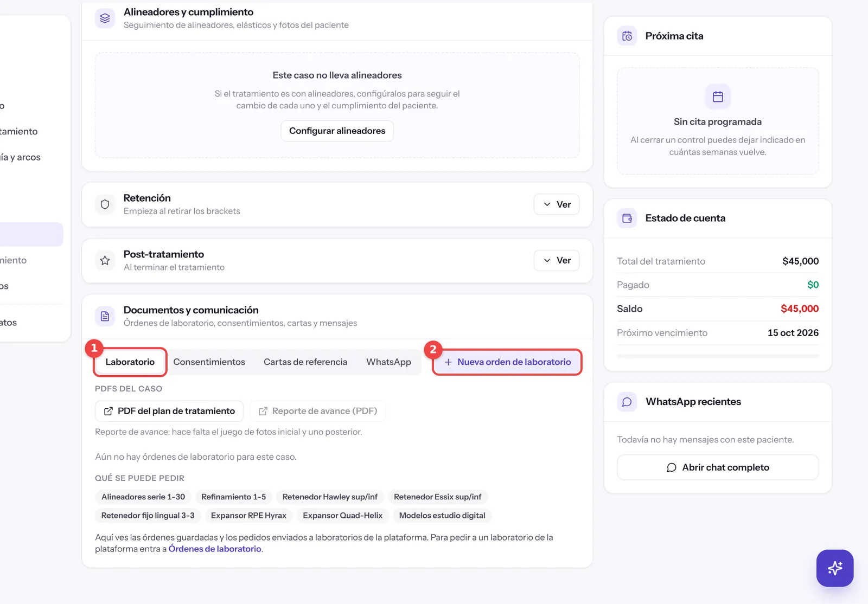Click the QUÉ SE PUEDE PEDIR label

click(139, 478)
